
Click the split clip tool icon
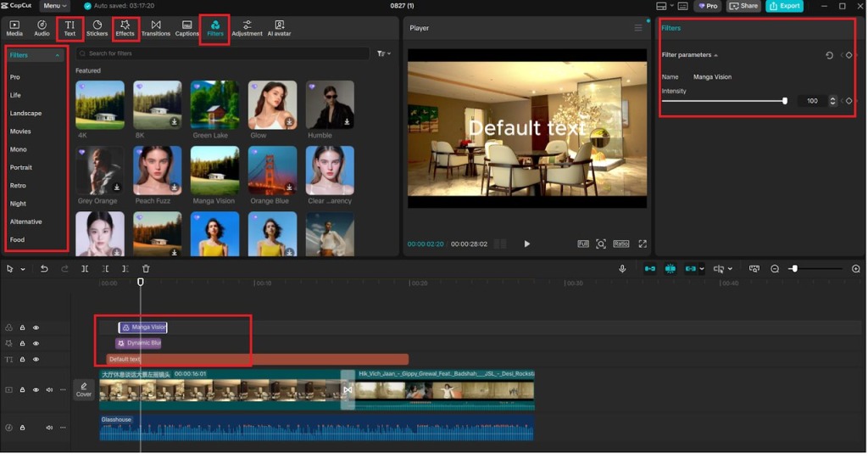[85, 269]
